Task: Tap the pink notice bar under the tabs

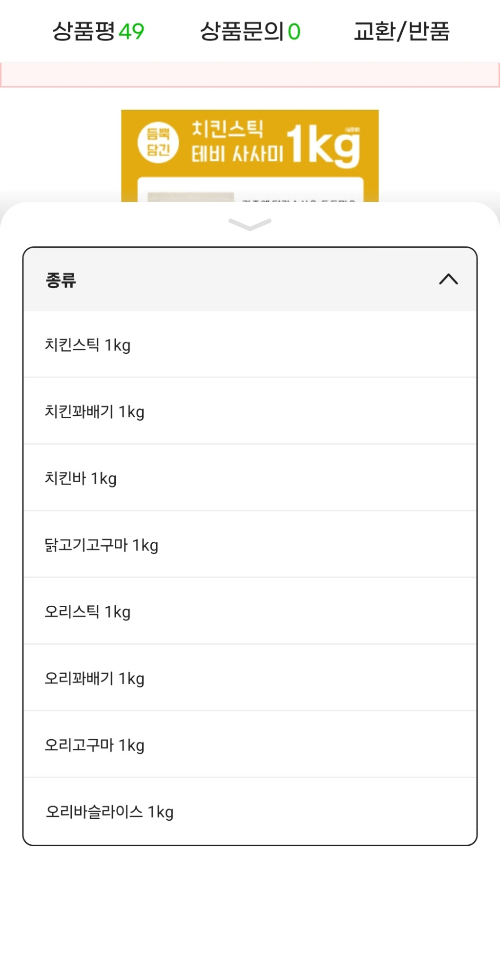Action: pyautogui.click(x=250, y=75)
